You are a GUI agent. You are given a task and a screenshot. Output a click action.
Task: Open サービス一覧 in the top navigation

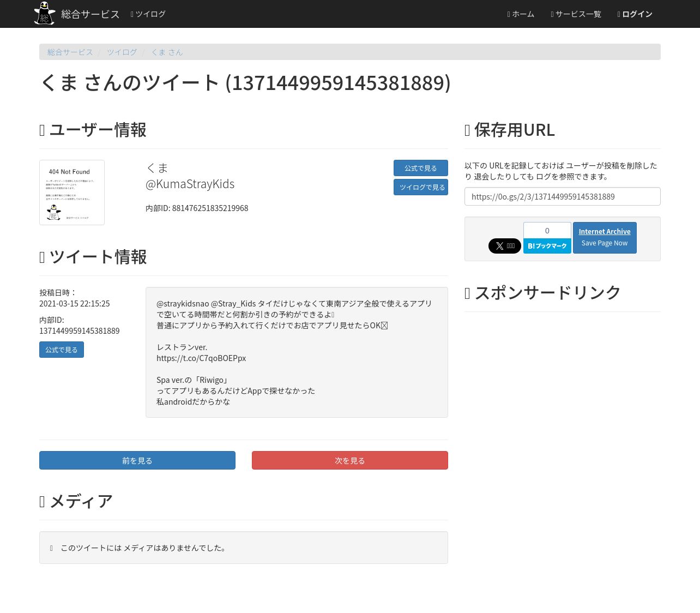pyautogui.click(x=576, y=14)
